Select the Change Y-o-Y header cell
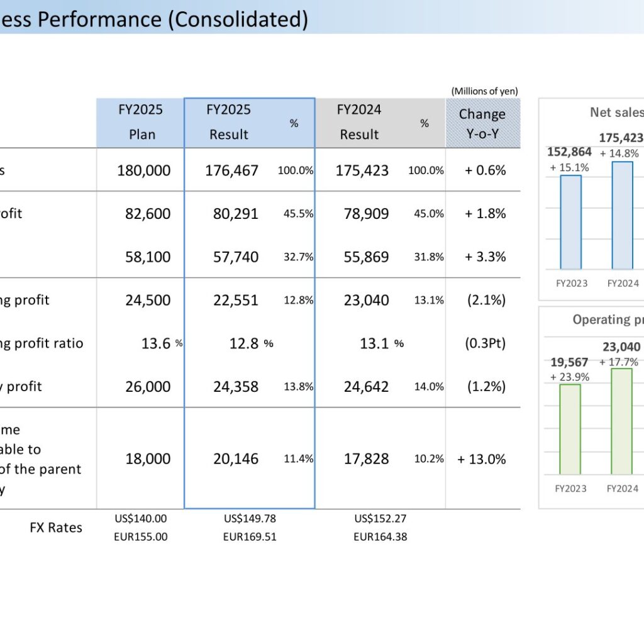Image resolution: width=644 pixels, height=644 pixels. click(482, 123)
